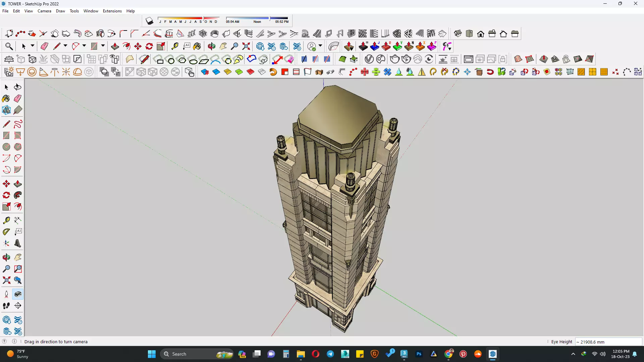The height and width of the screenshot is (362, 644).
Task: Click the Windows Start button
Action: [x=152, y=354]
